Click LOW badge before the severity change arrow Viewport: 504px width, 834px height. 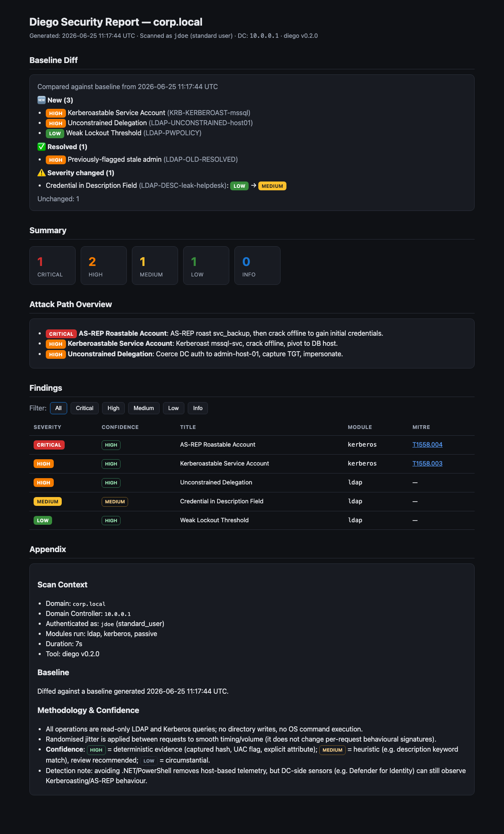pos(239,186)
